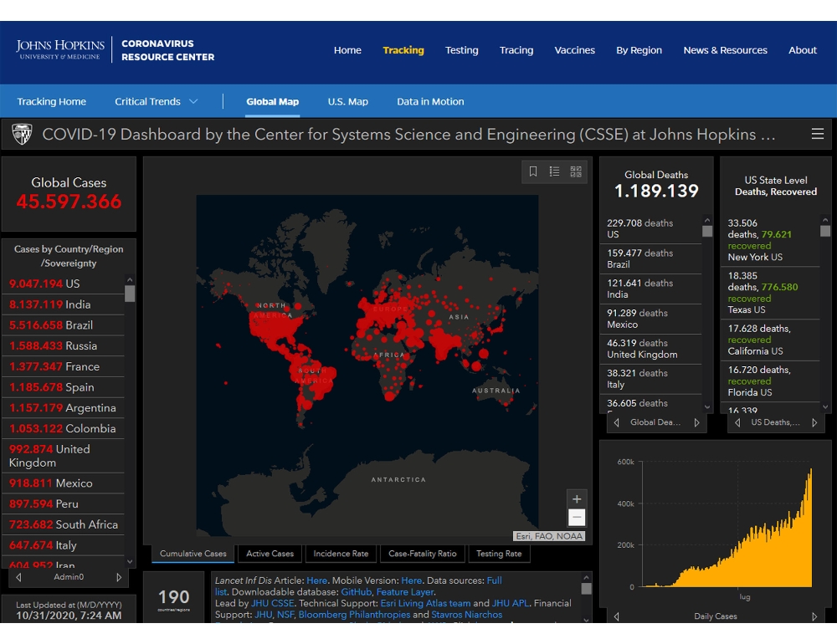Select India in the cases list
The width and height of the screenshot is (837, 644).
click(x=64, y=304)
